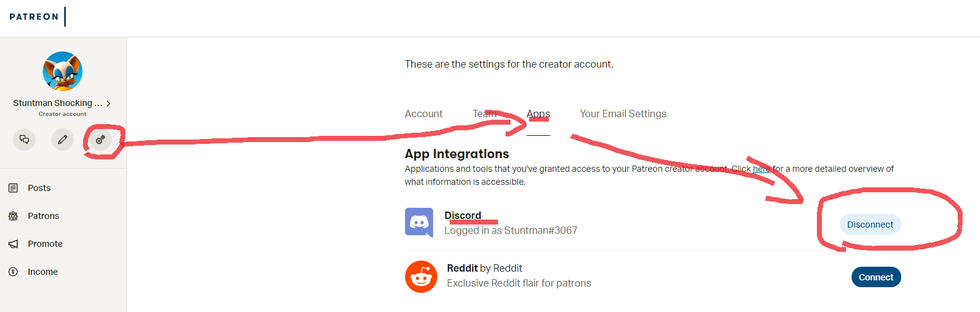Expand the Stuntman Shocking account chevron
Viewport: 980px width, 312px height.
pos(109,104)
